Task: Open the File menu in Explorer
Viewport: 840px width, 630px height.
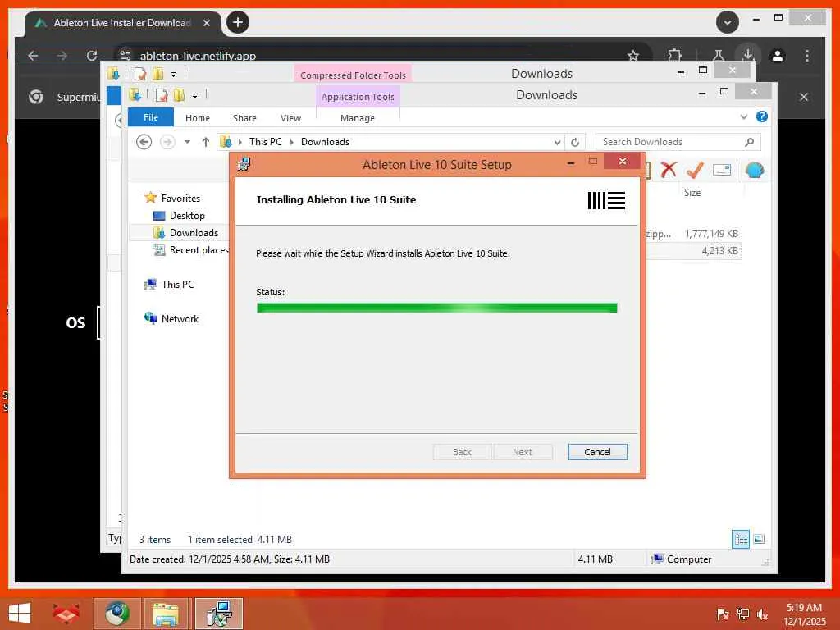Action: [151, 117]
